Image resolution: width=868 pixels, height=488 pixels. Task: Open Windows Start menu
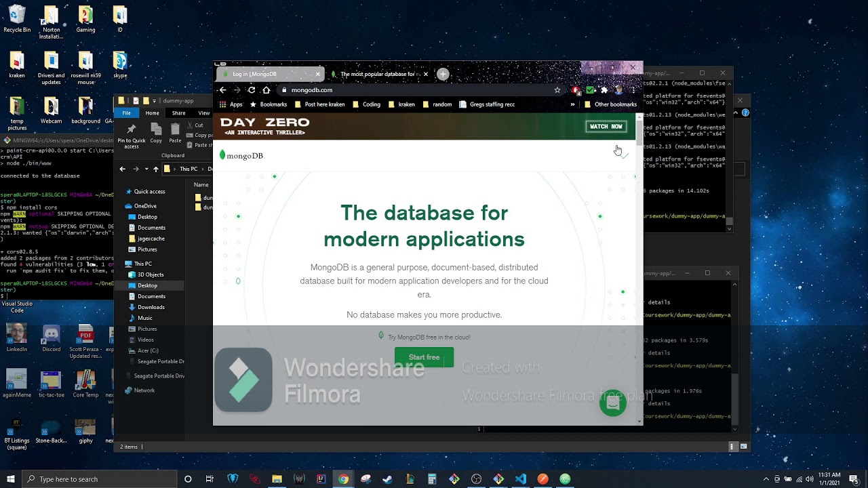click(x=9, y=479)
